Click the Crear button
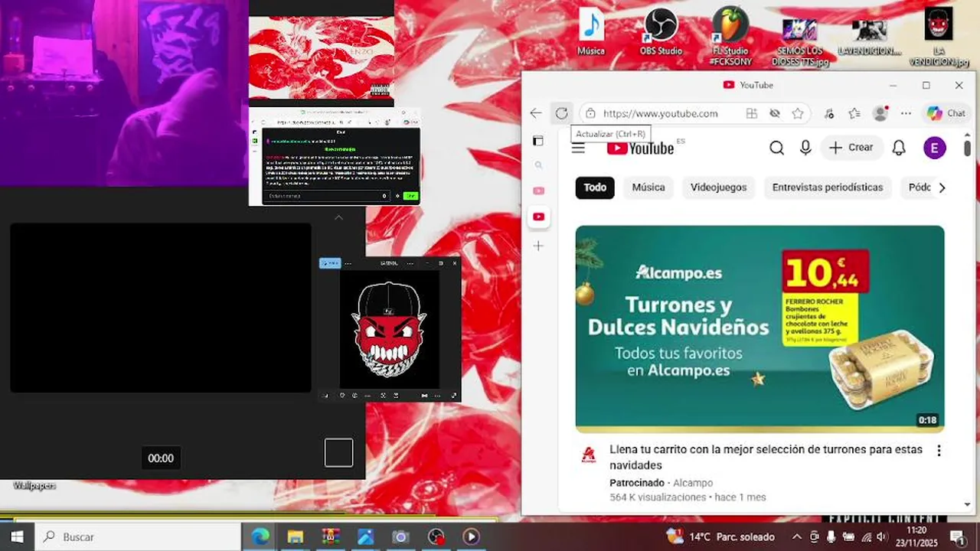Image resolution: width=980 pixels, height=551 pixels. click(x=851, y=148)
